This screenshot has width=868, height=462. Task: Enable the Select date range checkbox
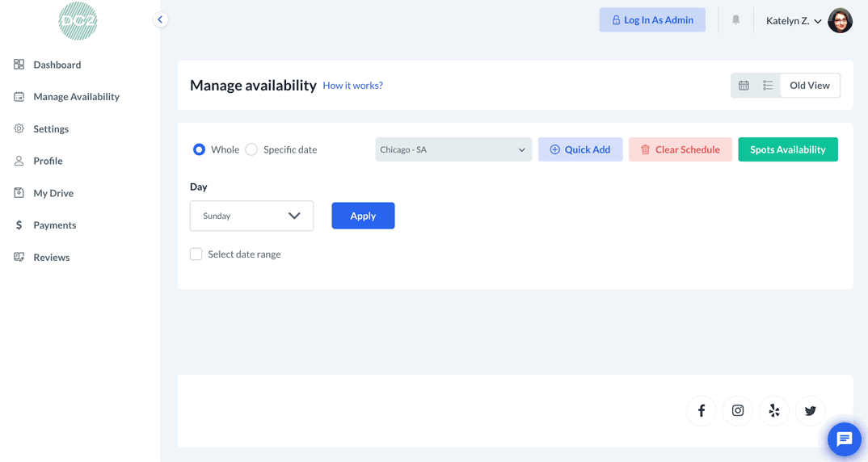(196, 254)
